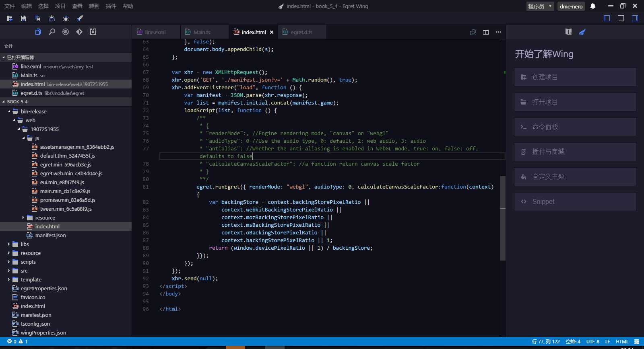Screen dimensions: 644x349
Task: Open the debug sidebar view
Action: (66, 32)
